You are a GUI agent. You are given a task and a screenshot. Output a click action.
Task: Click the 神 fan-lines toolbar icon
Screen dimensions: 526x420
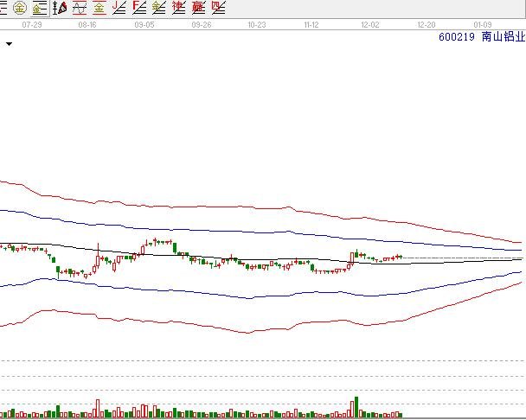point(179,8)
